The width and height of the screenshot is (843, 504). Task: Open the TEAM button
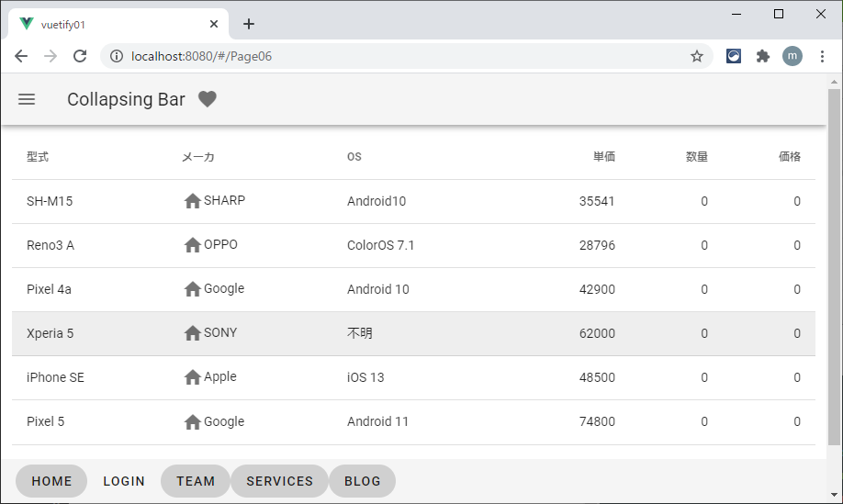coord(196,481)
